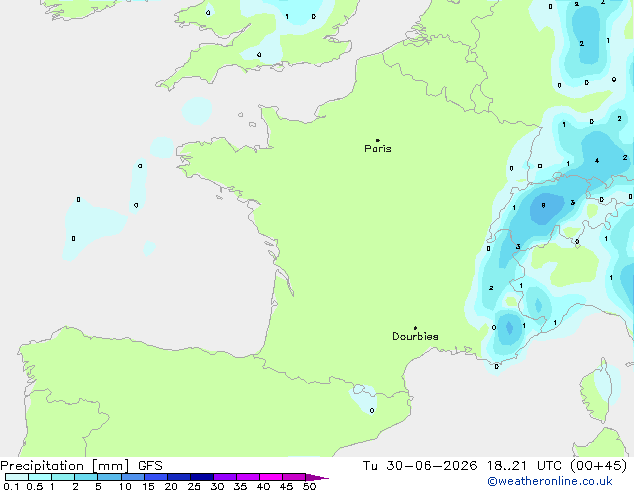Click the legend value label "10"

coord(125,486)
